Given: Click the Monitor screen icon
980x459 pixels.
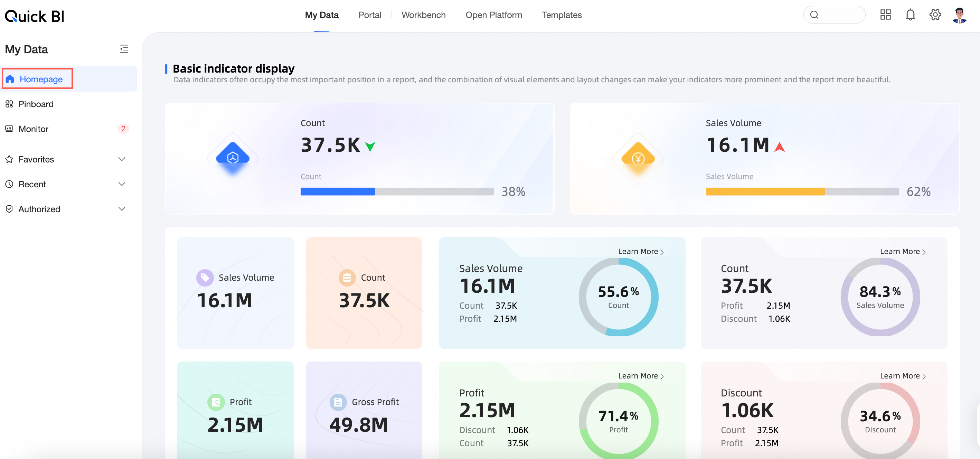Looking at the screenshot, I should click(x=9, y=129).
